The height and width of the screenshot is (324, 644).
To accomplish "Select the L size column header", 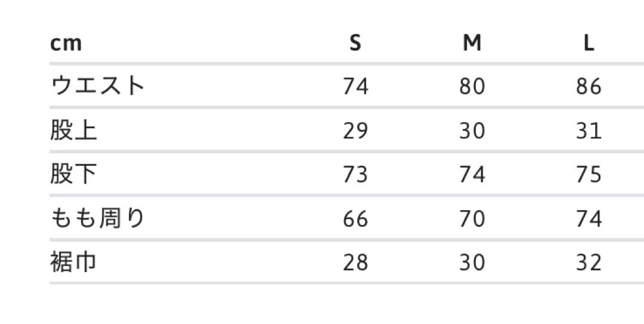I will point(589,43).
